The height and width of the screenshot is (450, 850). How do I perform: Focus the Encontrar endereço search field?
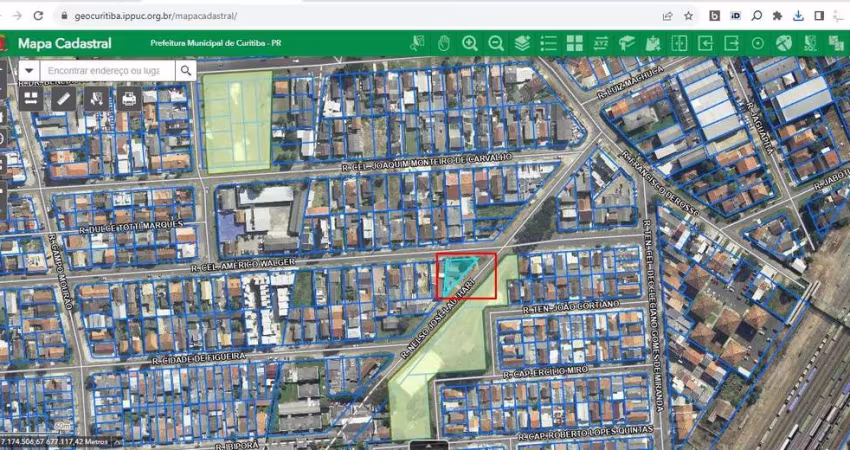107,70
